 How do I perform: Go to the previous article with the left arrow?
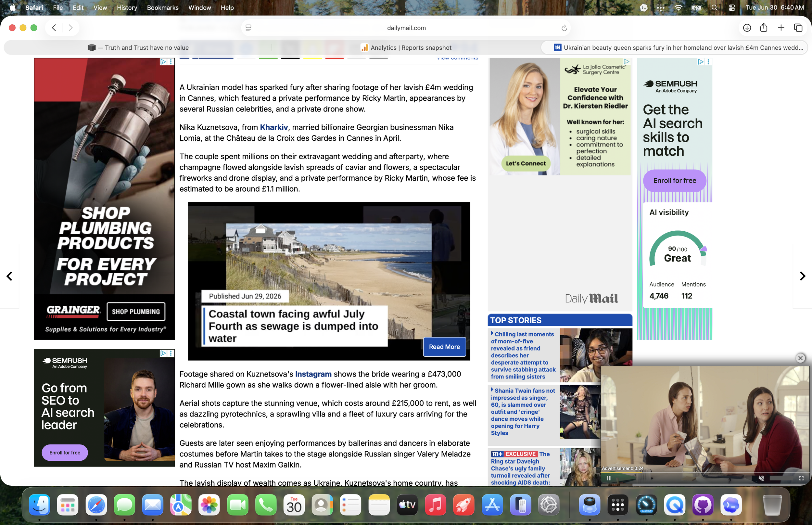tap(9, 276)
